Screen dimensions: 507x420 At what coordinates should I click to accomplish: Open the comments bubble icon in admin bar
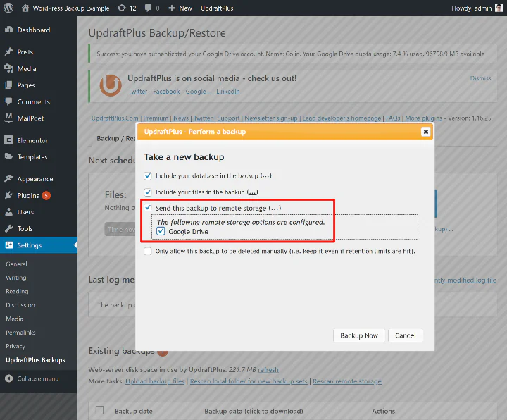(148, 8)
